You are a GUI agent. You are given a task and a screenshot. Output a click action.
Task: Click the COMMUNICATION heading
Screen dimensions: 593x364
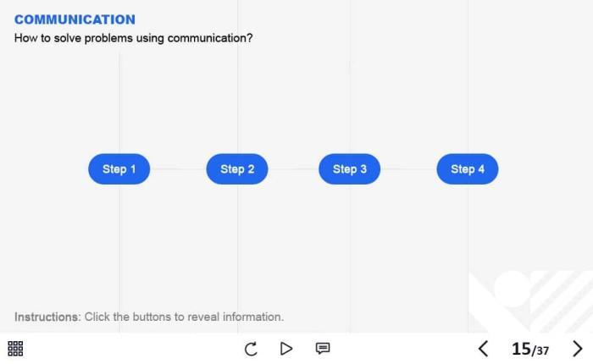tap(75, 19)
